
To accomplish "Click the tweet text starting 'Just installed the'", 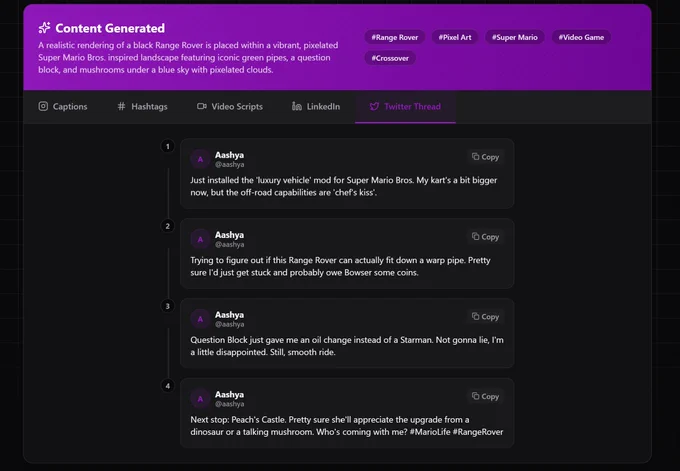I will point(343,186).
